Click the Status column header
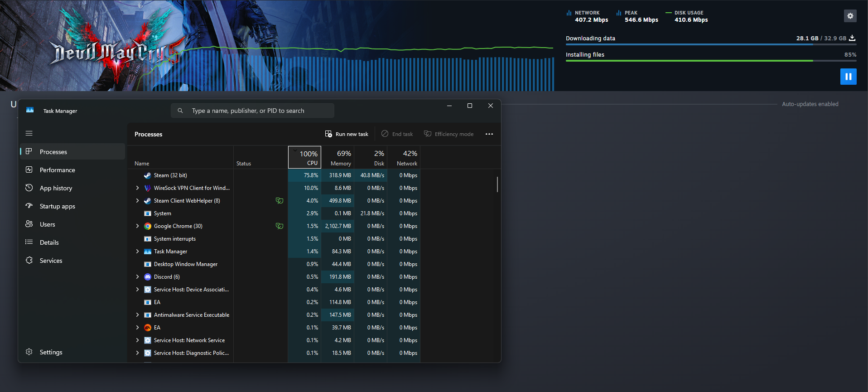Screen dimensions: 868x392 260,157
